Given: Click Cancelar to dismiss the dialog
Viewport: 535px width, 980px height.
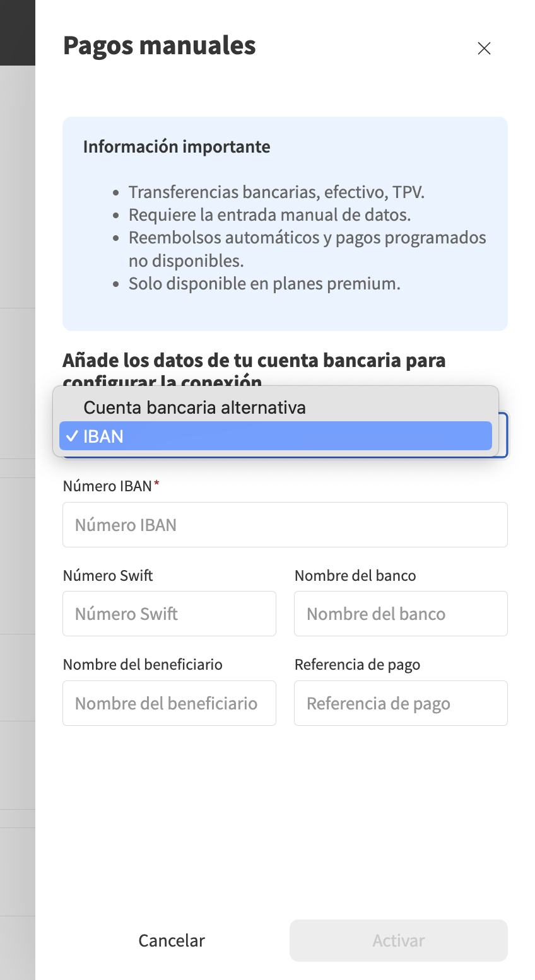Looking at the screenshot, I should [171, 940].
